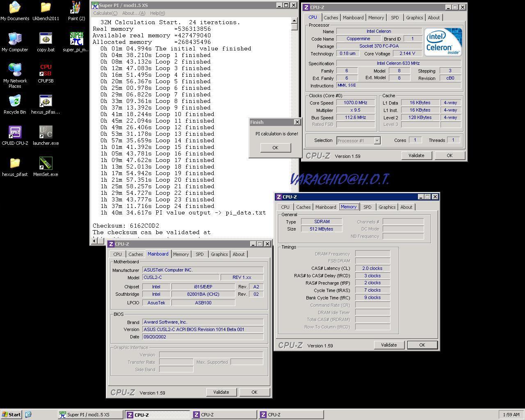
Task: Open the Start menu
Action: point(11,415)
